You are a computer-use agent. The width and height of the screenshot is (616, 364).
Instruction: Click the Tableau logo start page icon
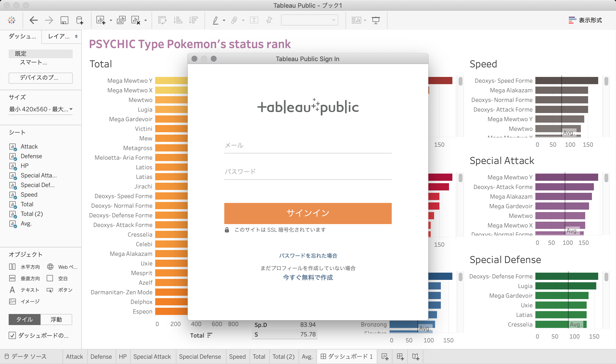pos(12,20)
